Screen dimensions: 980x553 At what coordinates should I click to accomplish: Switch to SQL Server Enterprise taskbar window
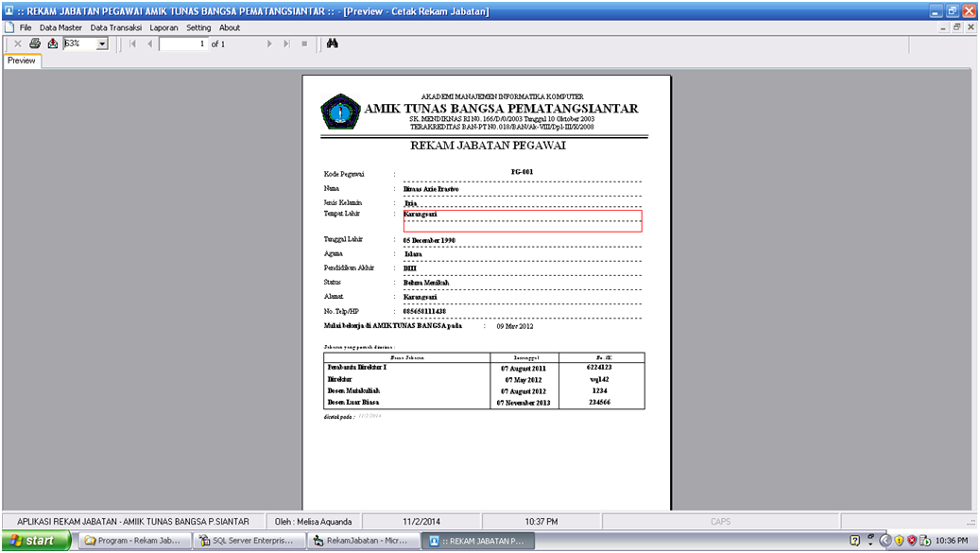[249, 541]
